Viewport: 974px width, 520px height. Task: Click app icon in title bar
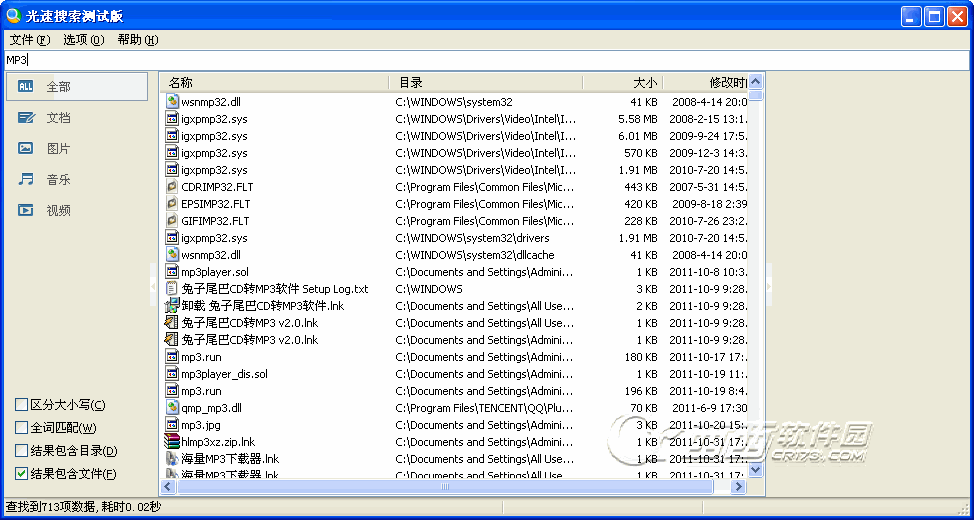click(x=13, y=16)
